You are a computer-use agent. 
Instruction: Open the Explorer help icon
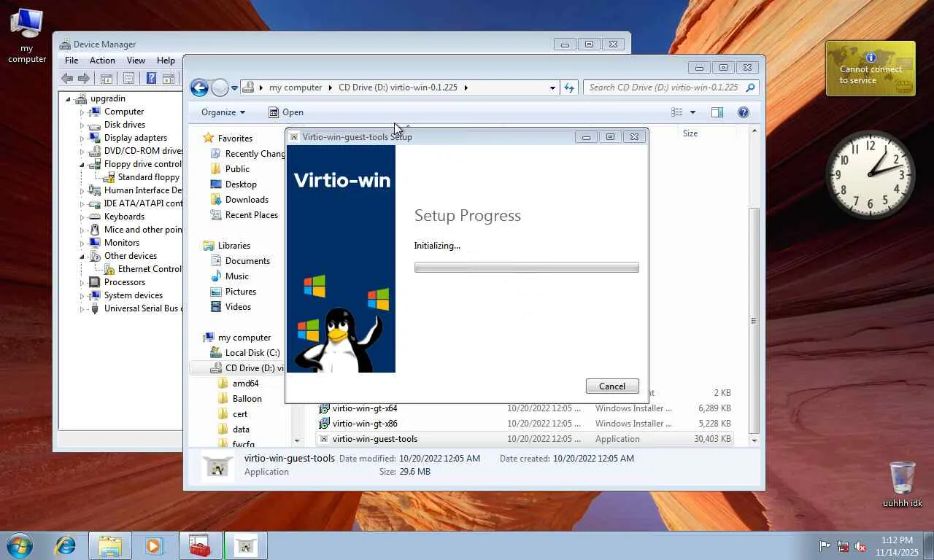tap(743, 112)
